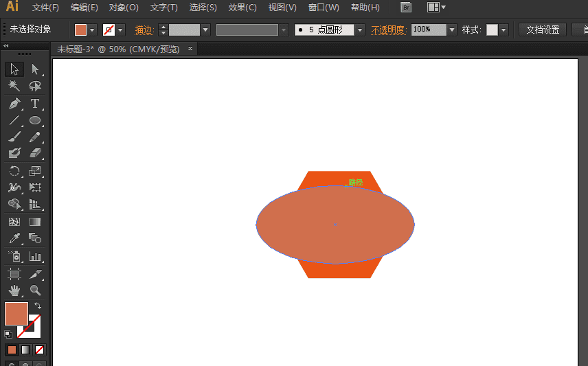Open the fill color dropdown arrow

tap(92, 30)
